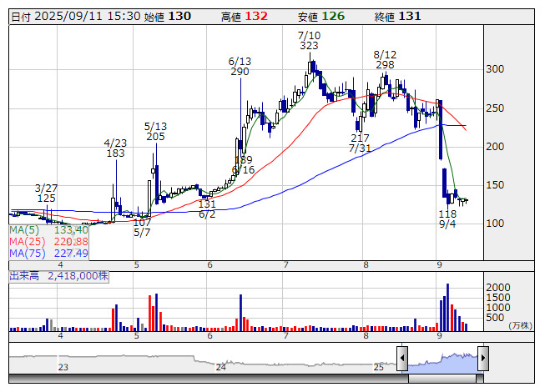Image resolution: width=545 pixels, height=392 pixels.
Task: Click the MA(25) legend entry
Action: [x=48, y=241]
